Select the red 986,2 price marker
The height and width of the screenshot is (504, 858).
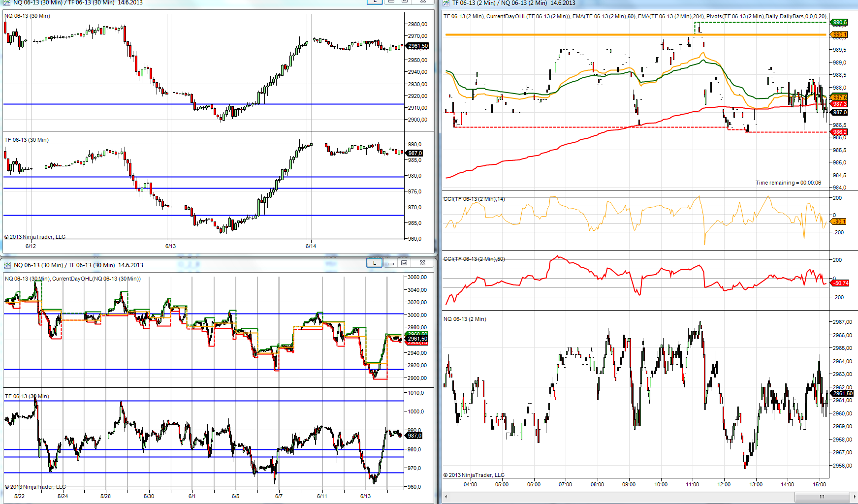point(839,132)
